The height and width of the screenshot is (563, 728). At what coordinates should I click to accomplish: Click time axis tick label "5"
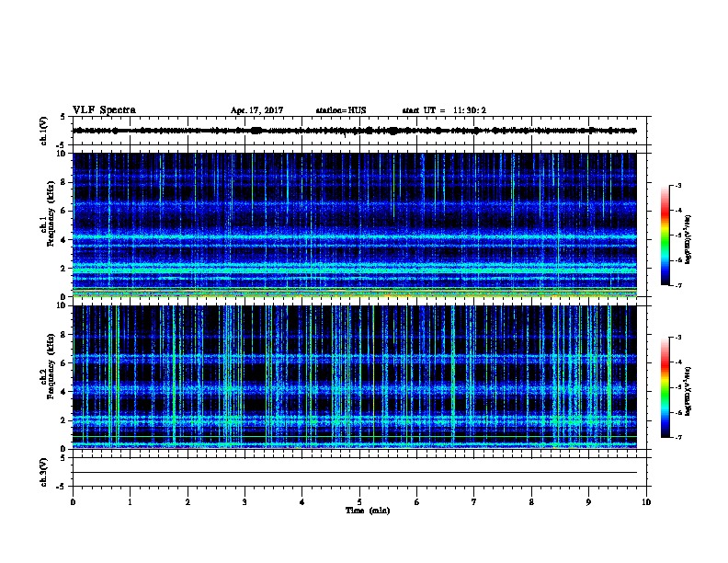pos(359,502)
